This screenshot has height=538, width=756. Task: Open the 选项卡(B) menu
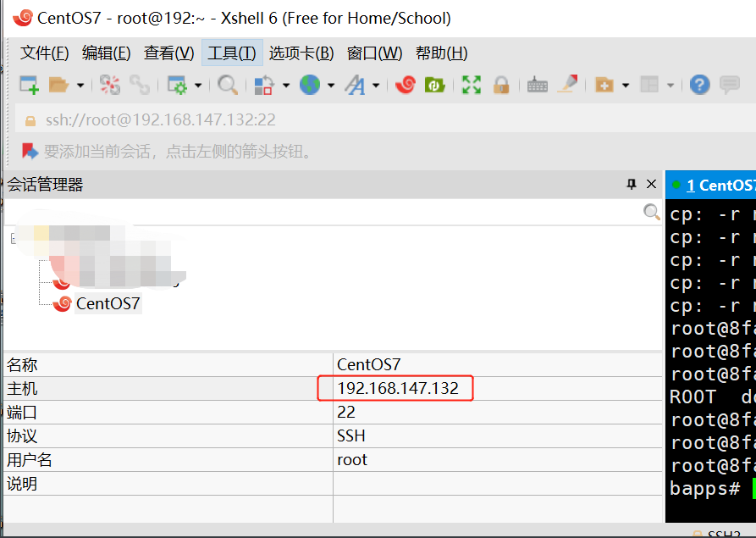click(301, 53)
